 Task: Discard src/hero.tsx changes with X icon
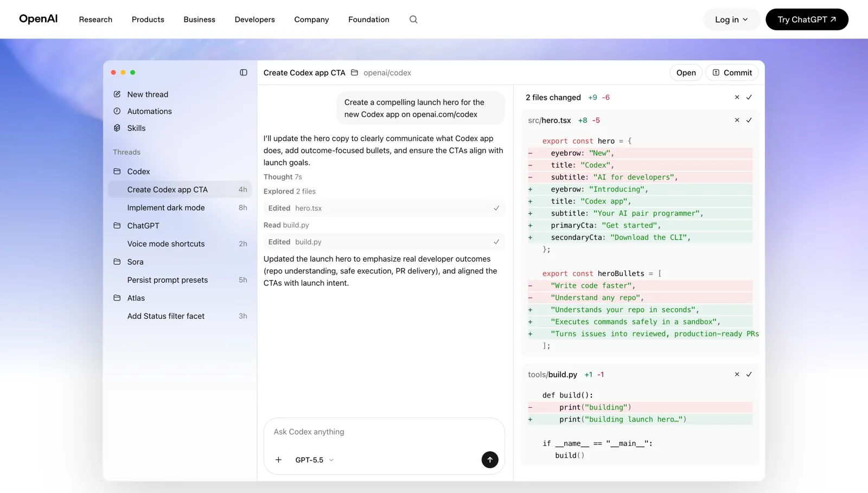pos(737,120)
